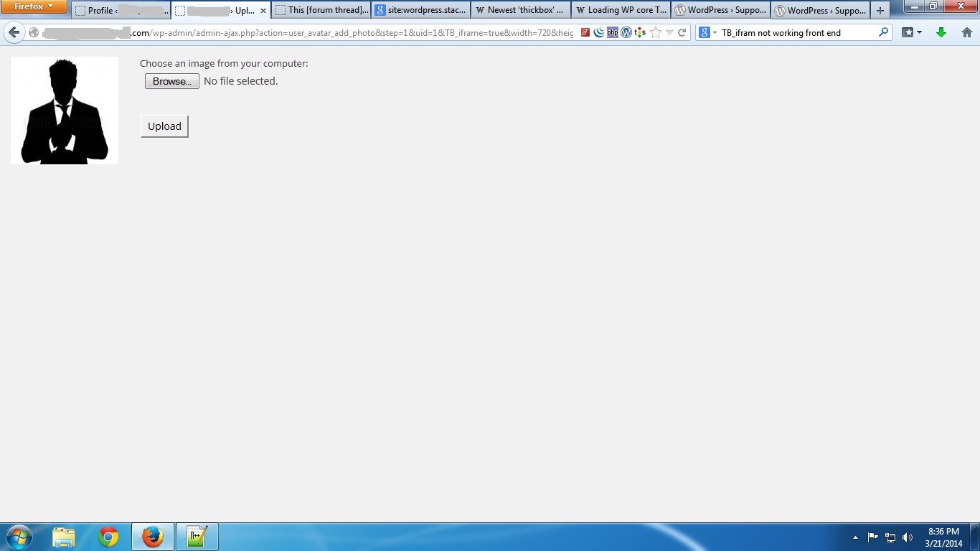Open the Notepad++ taskbar icon
This screenshot has height=551, width=980.
tap(197, 537)
